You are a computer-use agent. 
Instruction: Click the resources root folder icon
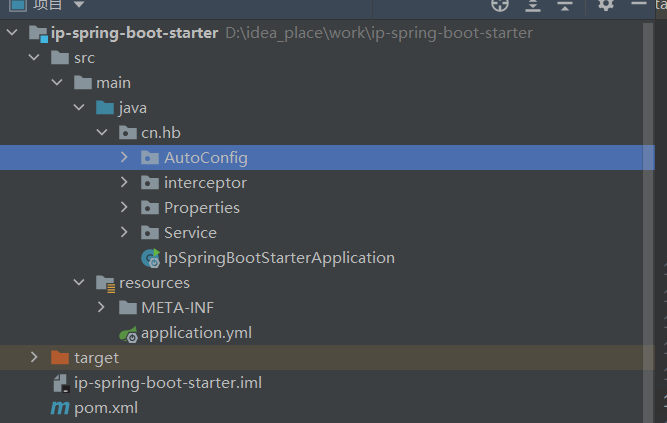pos(105,283)
